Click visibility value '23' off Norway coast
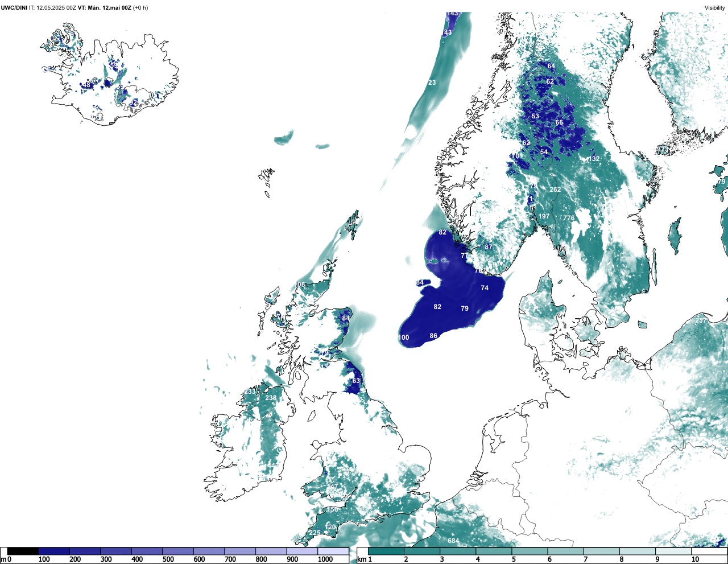Screen dimensions: 728x564 432,83
